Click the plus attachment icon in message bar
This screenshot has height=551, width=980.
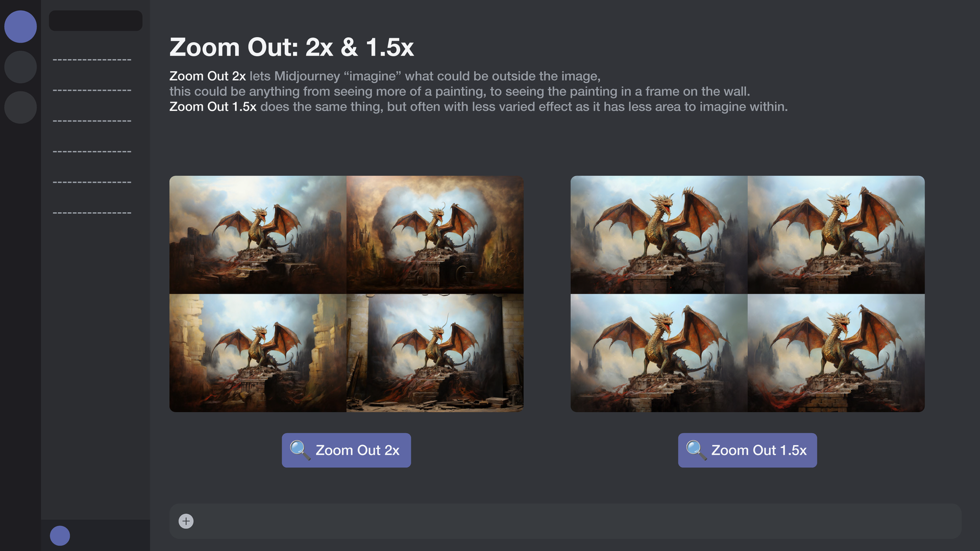(186, 521)
